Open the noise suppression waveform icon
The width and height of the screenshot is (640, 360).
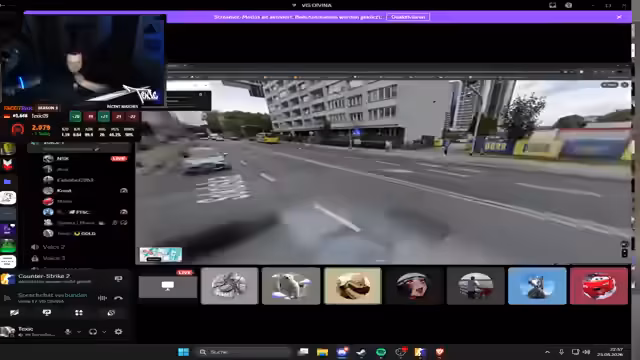102,298
